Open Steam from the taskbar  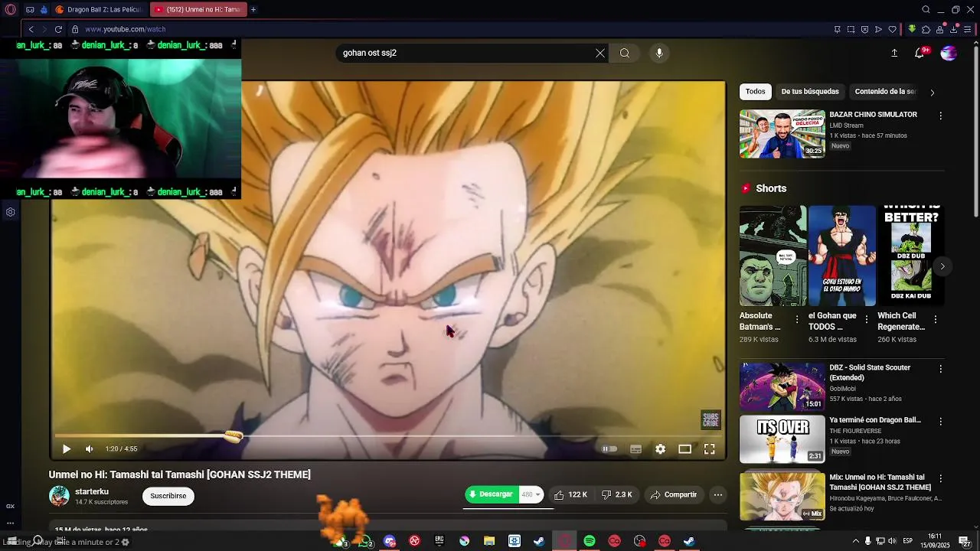(539, 541)
